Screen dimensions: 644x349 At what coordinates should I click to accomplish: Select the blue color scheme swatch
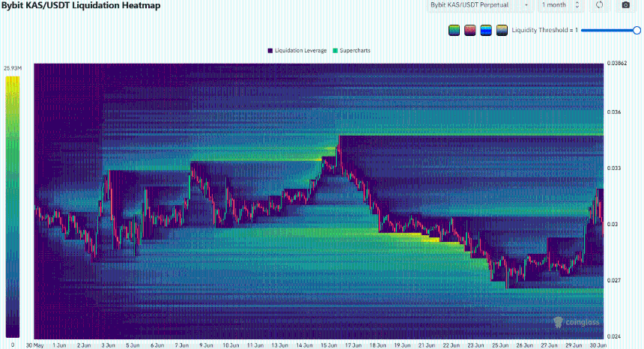coord(486,31)
